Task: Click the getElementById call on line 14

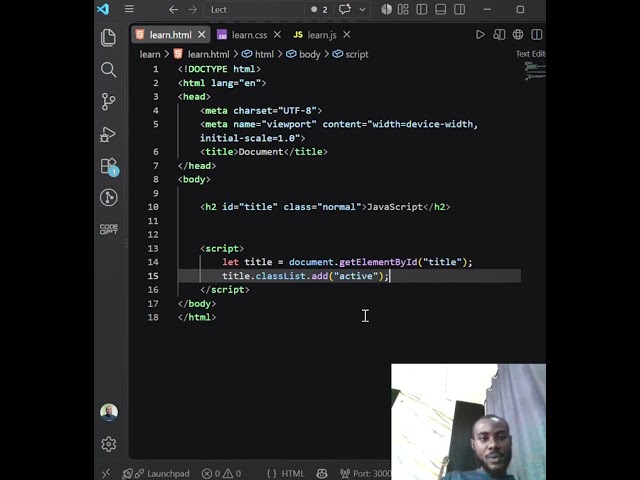Action: (x=378, y=262)
